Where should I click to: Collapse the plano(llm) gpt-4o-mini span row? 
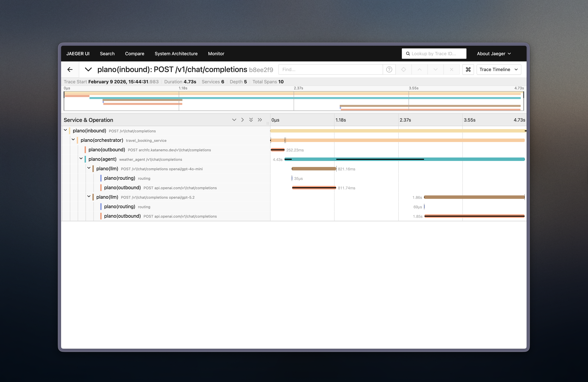(89, 168)
